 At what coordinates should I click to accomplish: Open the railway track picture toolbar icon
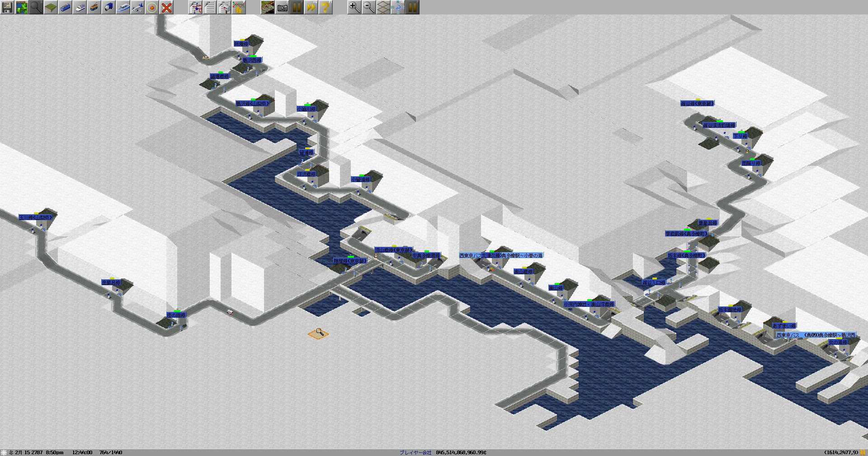pyautogui.click(x=268, y=7)
